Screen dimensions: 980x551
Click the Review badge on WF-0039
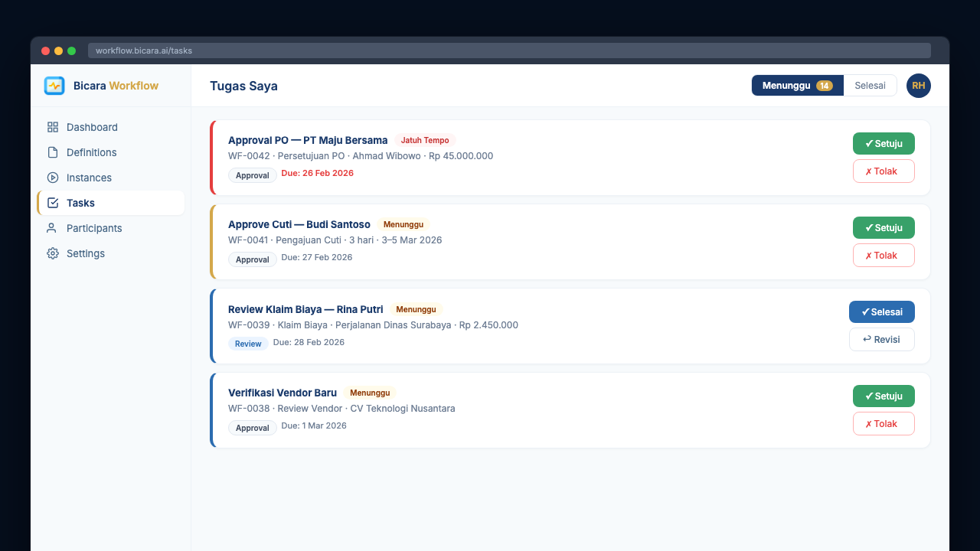coord(248,344)
